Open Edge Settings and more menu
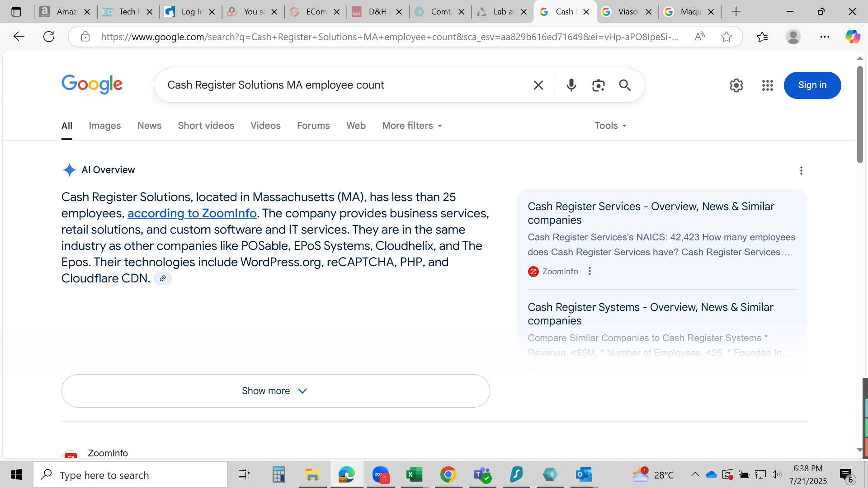Viewport: 868px width, 488px height. click(x=825, y=37)
